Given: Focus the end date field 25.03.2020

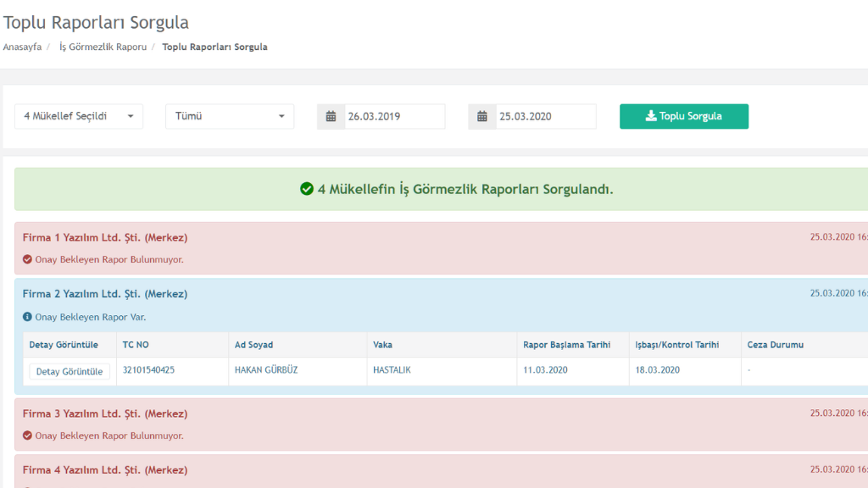Looking at the screenshot, I should point(544,117).
